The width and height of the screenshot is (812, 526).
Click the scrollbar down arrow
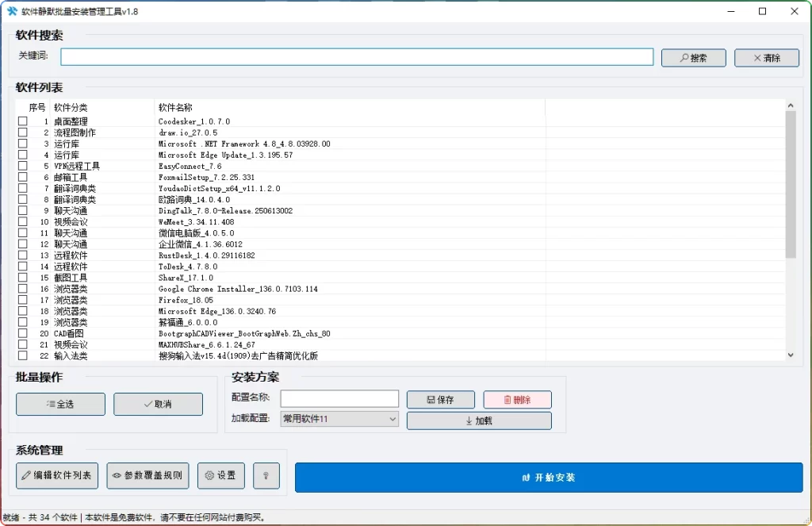791,355
